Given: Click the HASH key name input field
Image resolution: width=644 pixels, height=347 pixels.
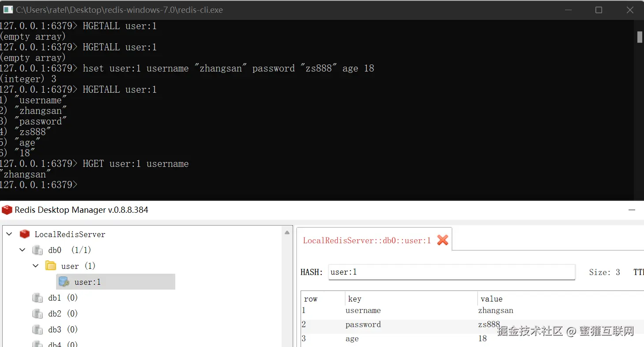Looking at the screenshot, I should pyautogui.click(x=452, y=272).
